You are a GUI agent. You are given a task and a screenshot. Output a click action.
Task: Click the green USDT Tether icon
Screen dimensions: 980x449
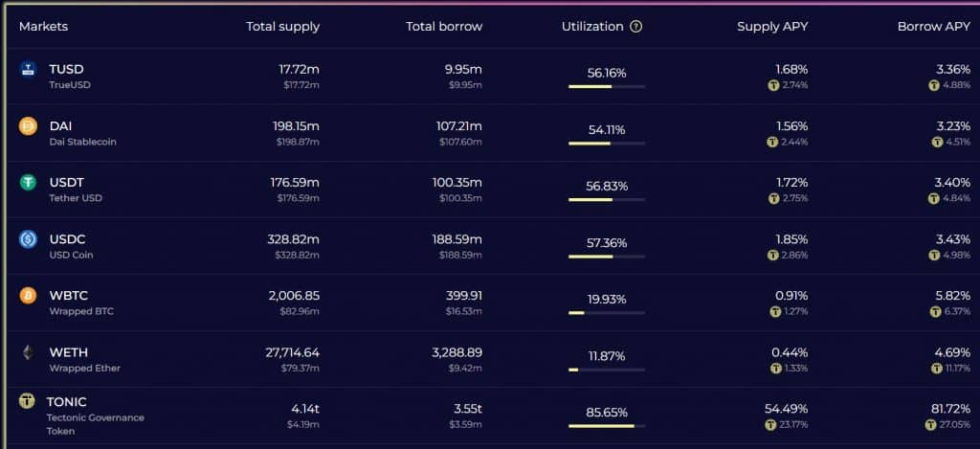[x=28, y=183]
